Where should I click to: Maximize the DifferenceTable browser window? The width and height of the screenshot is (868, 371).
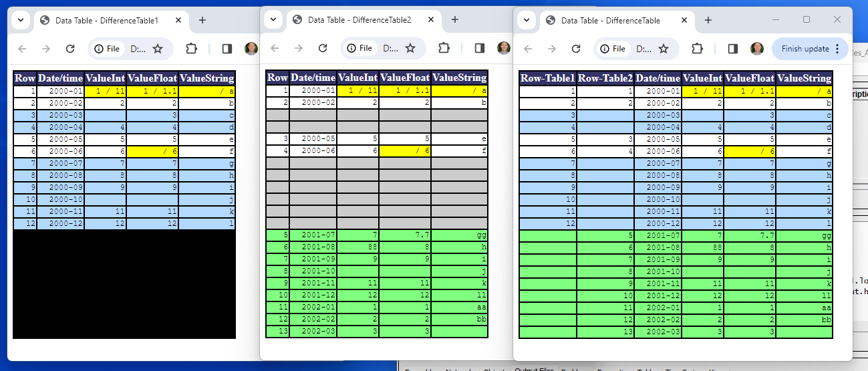pyautogui.click(x=807, y=19)
